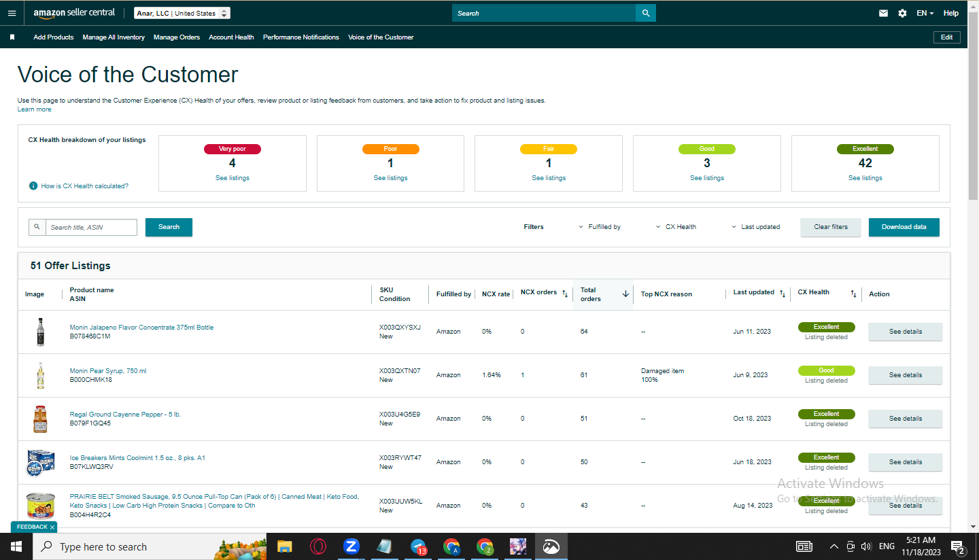Open the notepad-style app in the taskbar
Image resolution: width=979 pixels, height=560 pixels.
[x=385, y=546]
